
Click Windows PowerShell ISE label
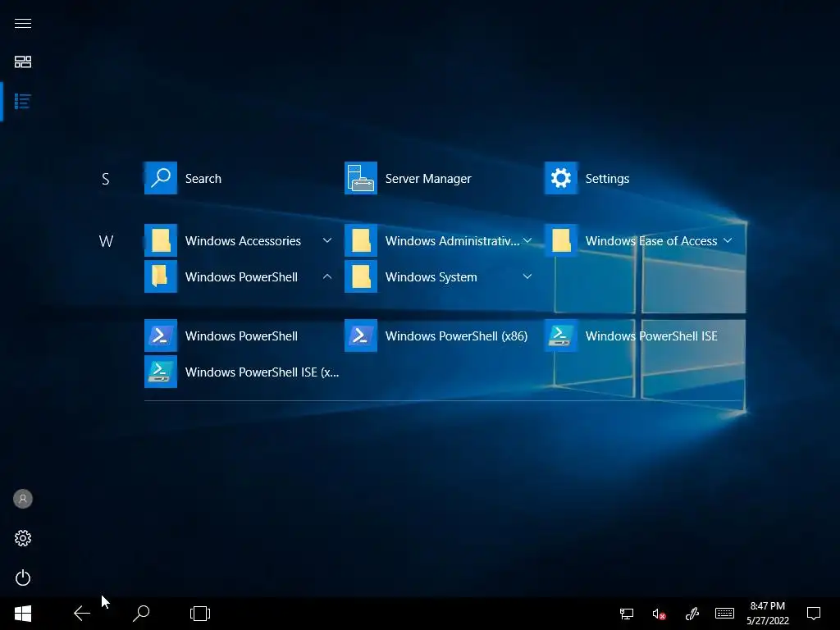click(x=651, y=336)
